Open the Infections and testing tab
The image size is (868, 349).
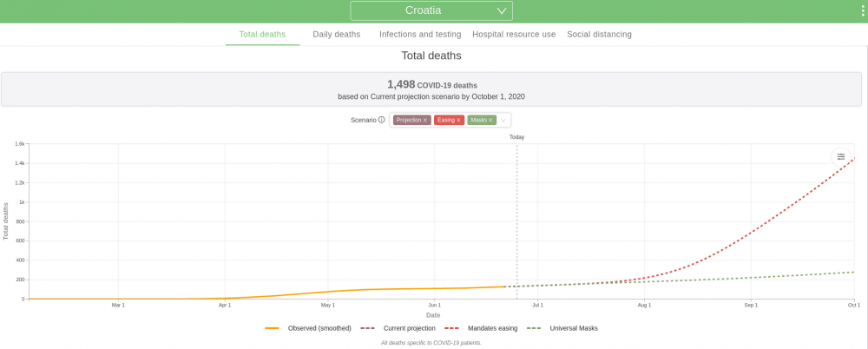click(x=420, y=35)
